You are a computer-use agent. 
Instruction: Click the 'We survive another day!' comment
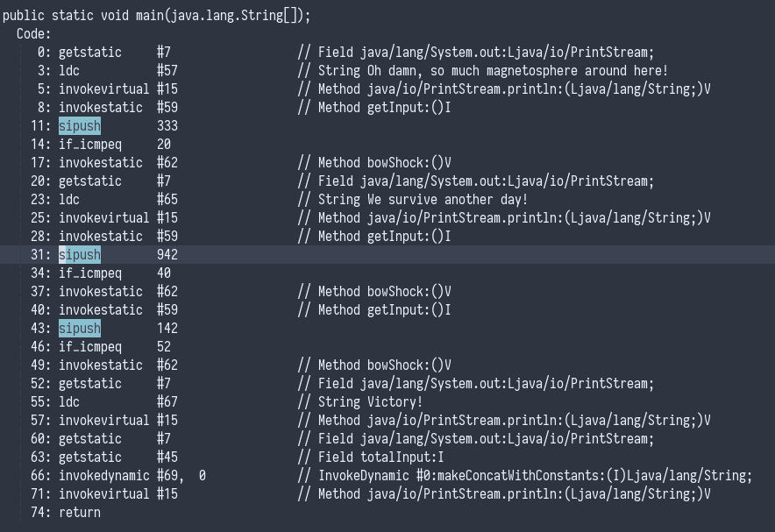point(412,199)
